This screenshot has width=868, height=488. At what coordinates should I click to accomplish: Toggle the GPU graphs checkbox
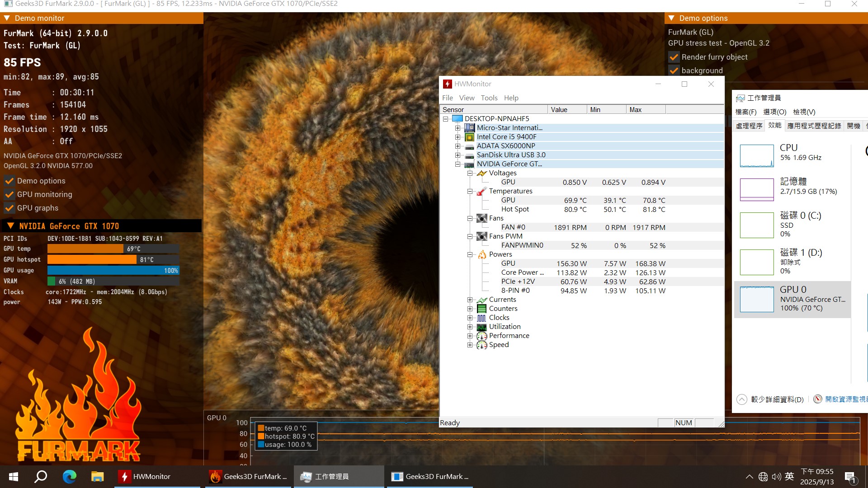coord(9,208)
